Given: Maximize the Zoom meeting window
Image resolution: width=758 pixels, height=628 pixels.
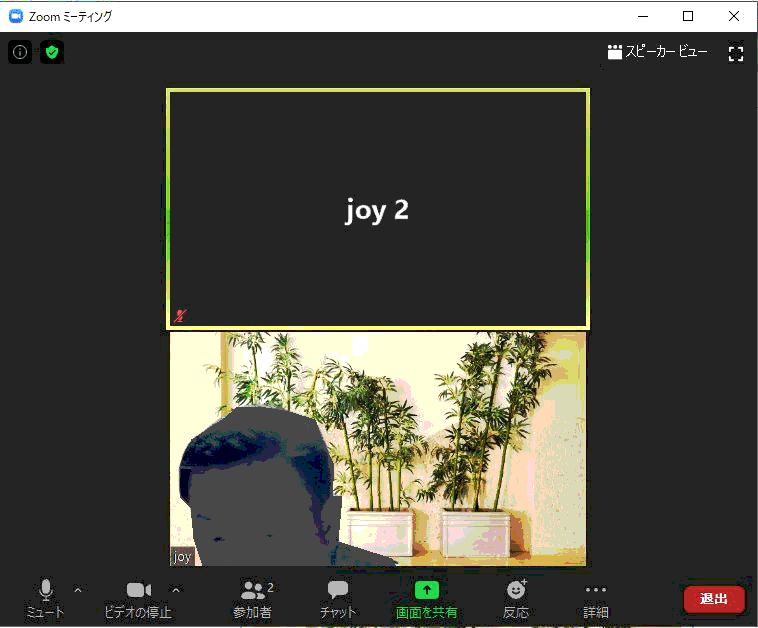Looking at the screenshot, I should point(688,16).
